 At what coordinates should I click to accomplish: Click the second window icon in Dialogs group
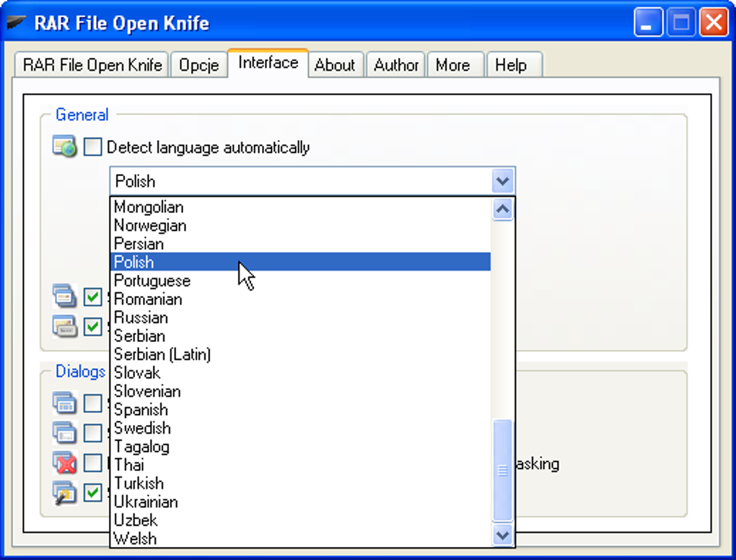[x=64, y=433]
